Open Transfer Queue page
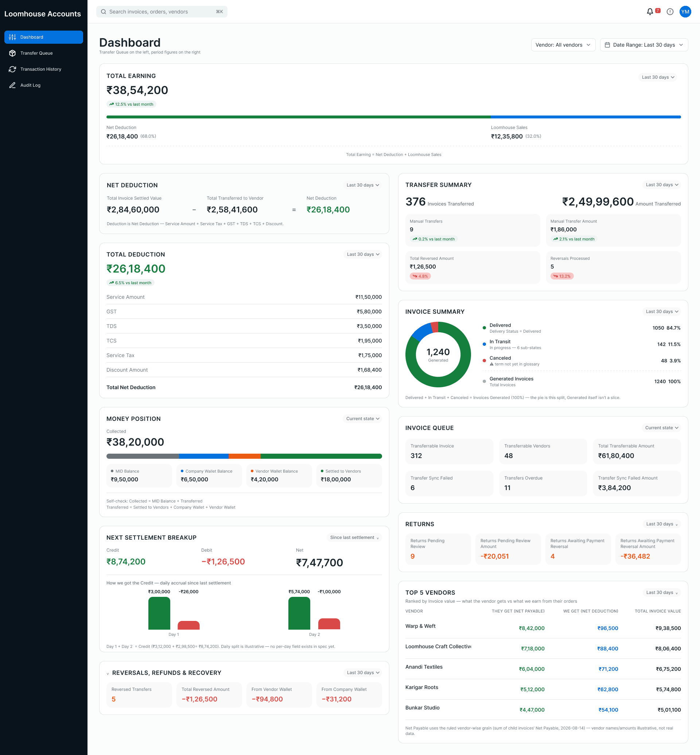The height and width of the screenshot is (755, 700). tap(43, 53)
